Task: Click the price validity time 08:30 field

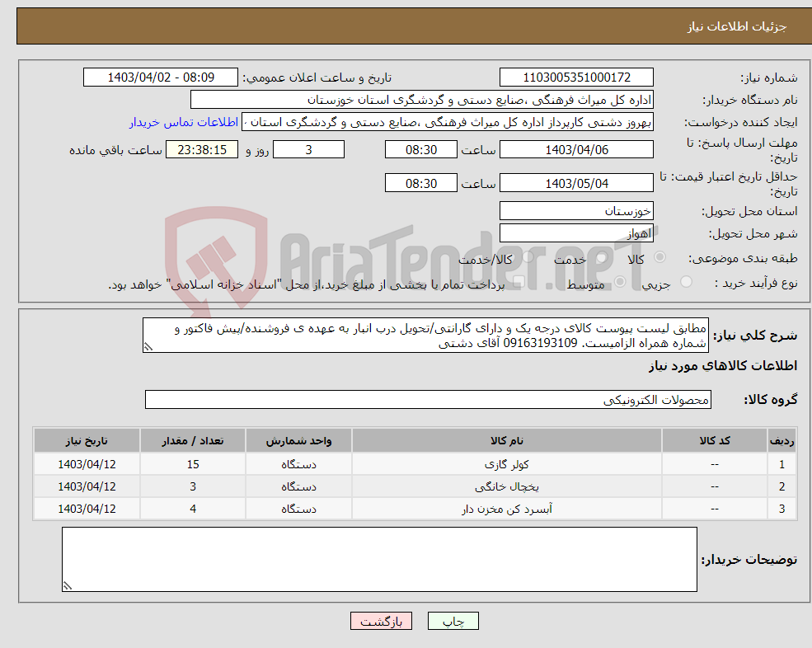Action: coord(421,183)
